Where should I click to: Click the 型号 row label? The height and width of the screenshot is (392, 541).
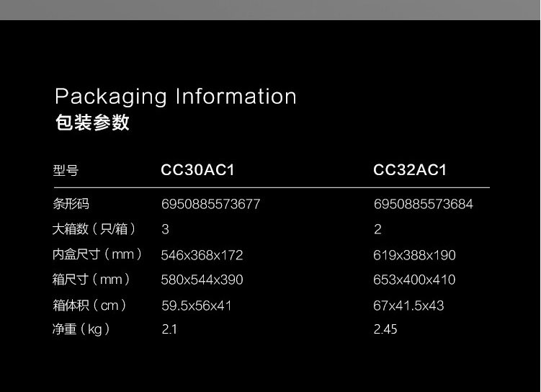point(66,171)
